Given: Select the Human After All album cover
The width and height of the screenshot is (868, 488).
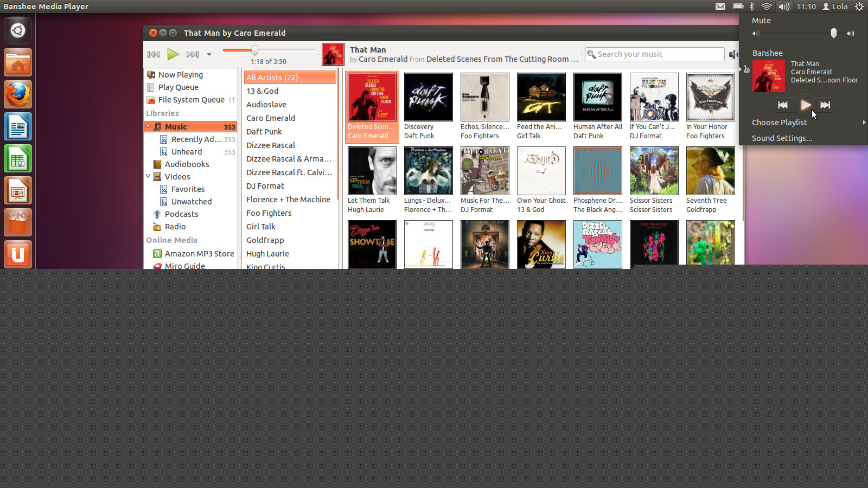Looking at the screenshot, I should click(598, 97).
